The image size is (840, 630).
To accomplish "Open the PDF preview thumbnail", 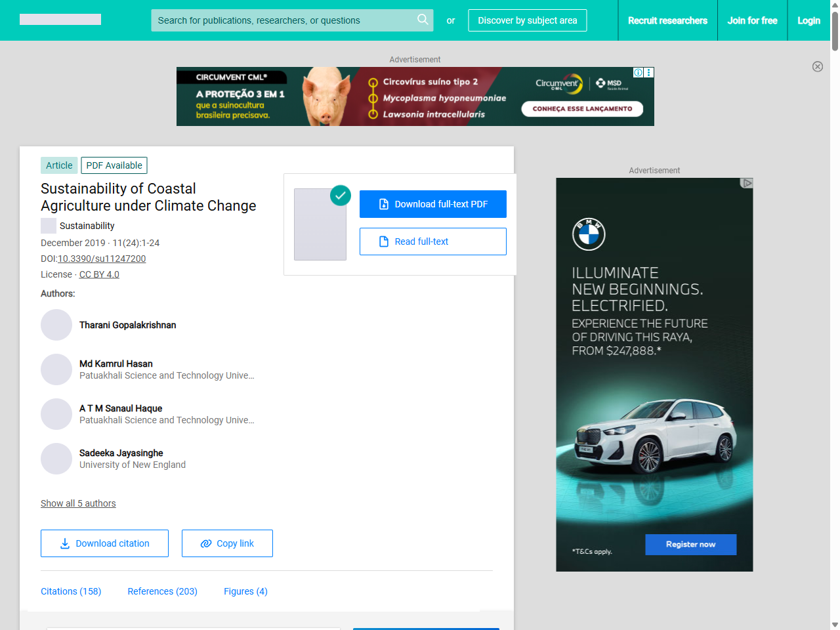I will coord(320,224).
